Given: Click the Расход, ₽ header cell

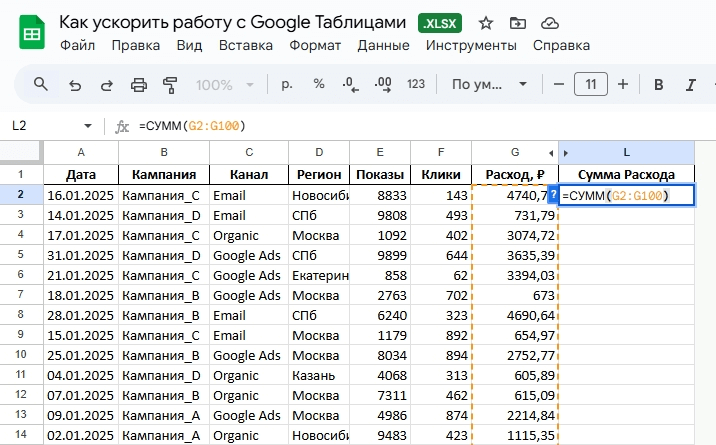Looking at the screenshot, I should coord(515,174).
